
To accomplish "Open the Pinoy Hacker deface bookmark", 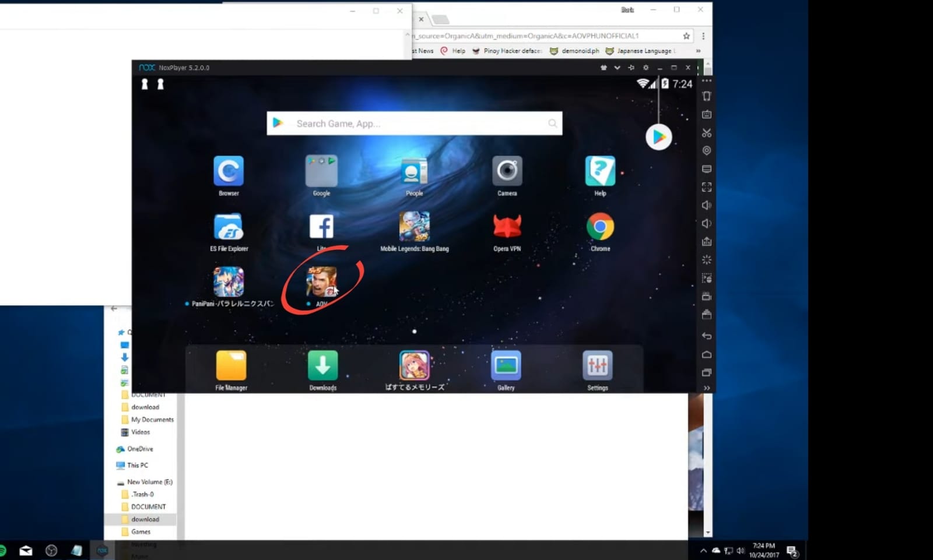I will click(x=507, y=51).
